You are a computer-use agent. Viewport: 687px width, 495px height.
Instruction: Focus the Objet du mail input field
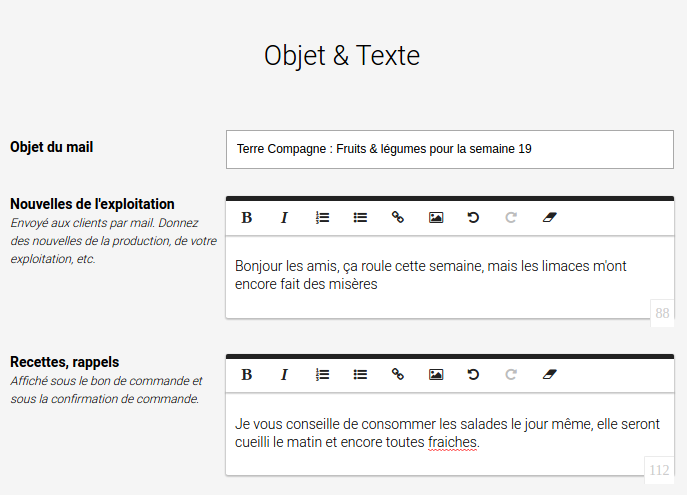(x=450, y=149)
